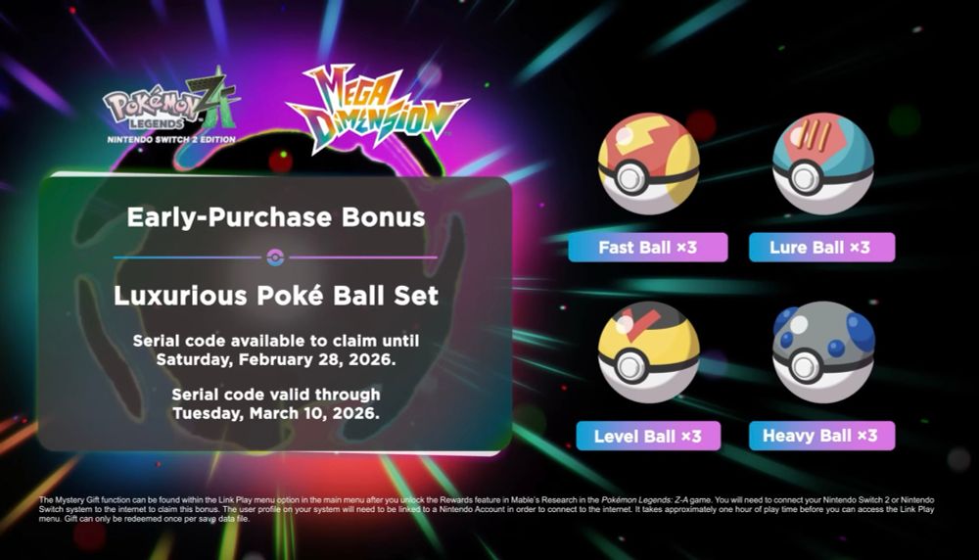Click the Mystery Gift disclaimer text
Screen dimensions: 979x560
point(487,509)
